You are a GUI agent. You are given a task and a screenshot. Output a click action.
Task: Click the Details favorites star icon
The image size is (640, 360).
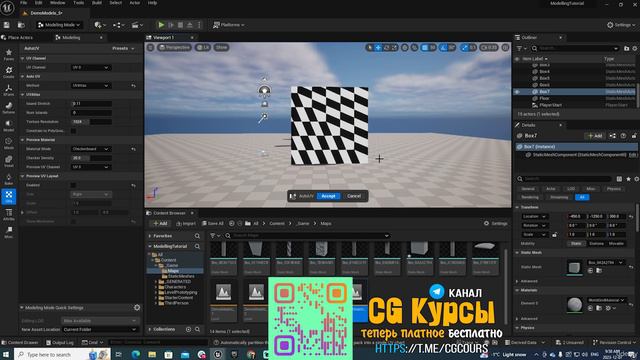[628, 179]
